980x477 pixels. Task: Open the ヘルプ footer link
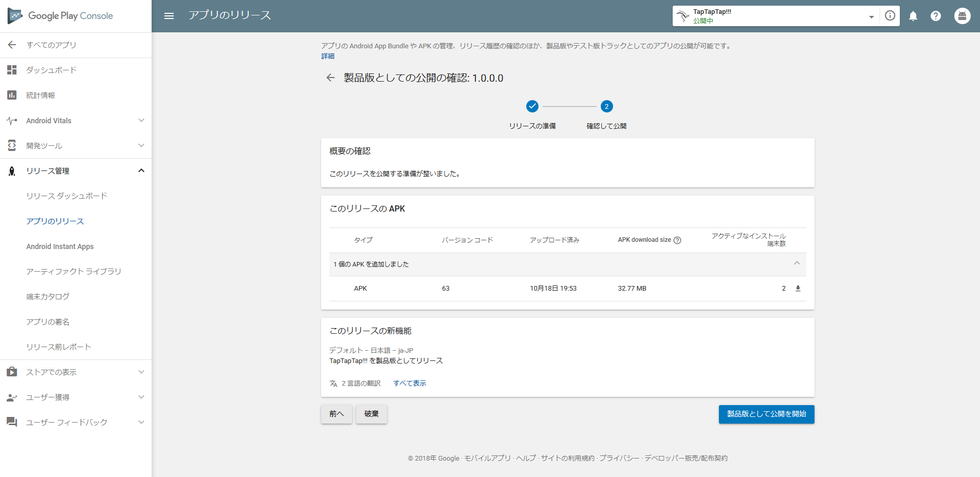click(x=526, y=459)
